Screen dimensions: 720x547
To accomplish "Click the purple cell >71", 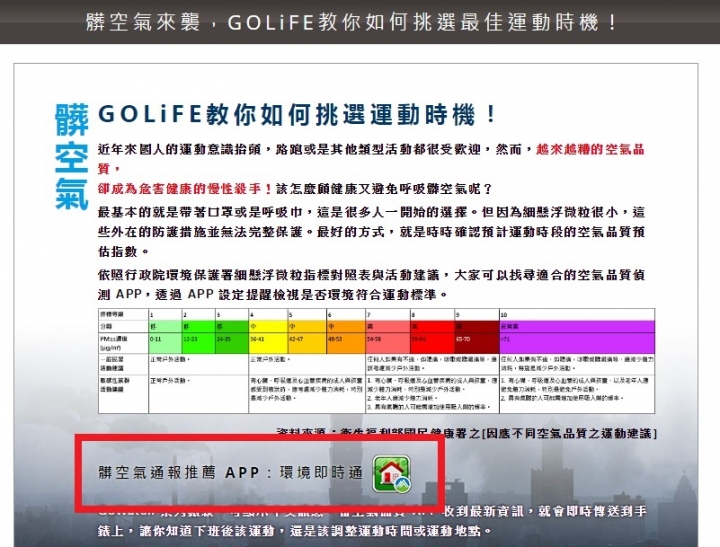I will (x=577, y=343).
